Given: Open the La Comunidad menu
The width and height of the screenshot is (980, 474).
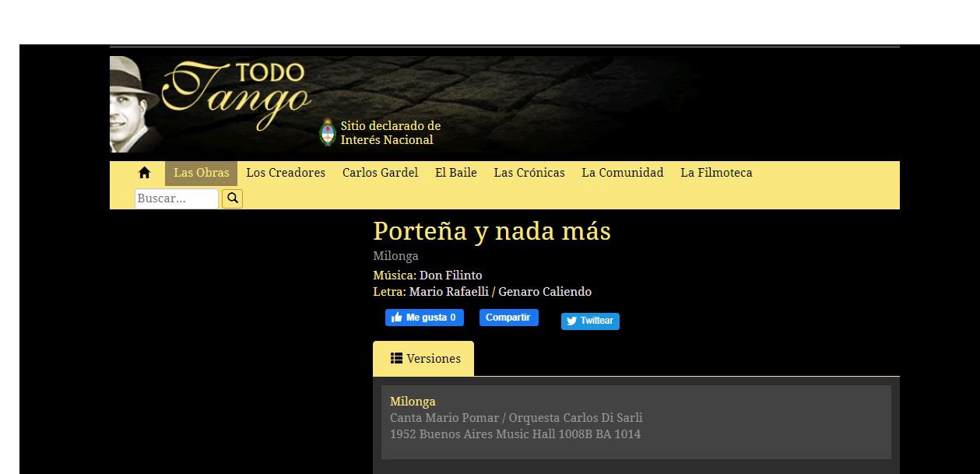Looking at the screenshot, I should (622, 172).
